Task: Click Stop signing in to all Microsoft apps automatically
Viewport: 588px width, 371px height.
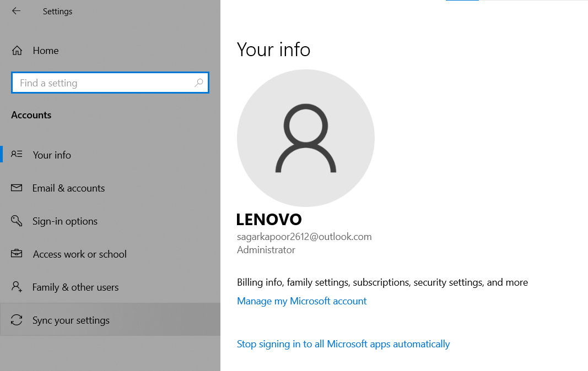Action: point(343,344)
